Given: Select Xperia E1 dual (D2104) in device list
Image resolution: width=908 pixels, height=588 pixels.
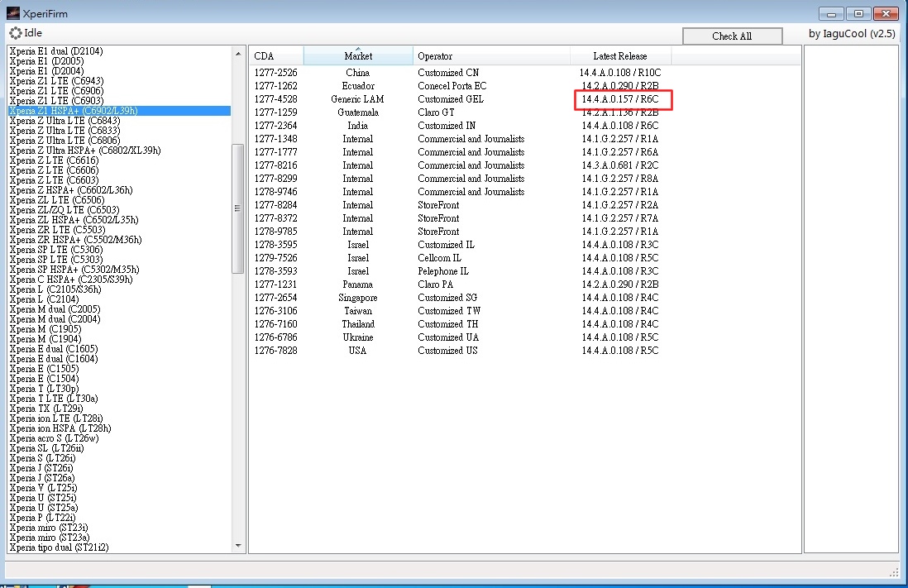Looking at the screenshot, I should (x=56, y=51).
